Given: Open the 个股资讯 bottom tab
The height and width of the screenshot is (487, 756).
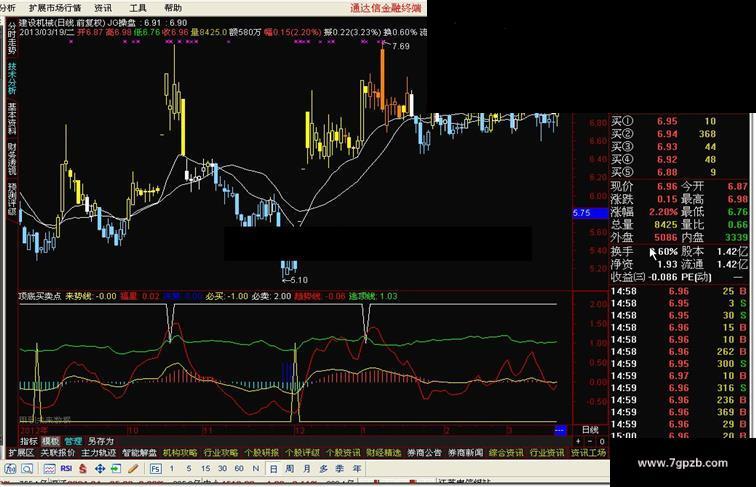Looking at the screenshot, I should pyautogui.click(x=343, y=453).
